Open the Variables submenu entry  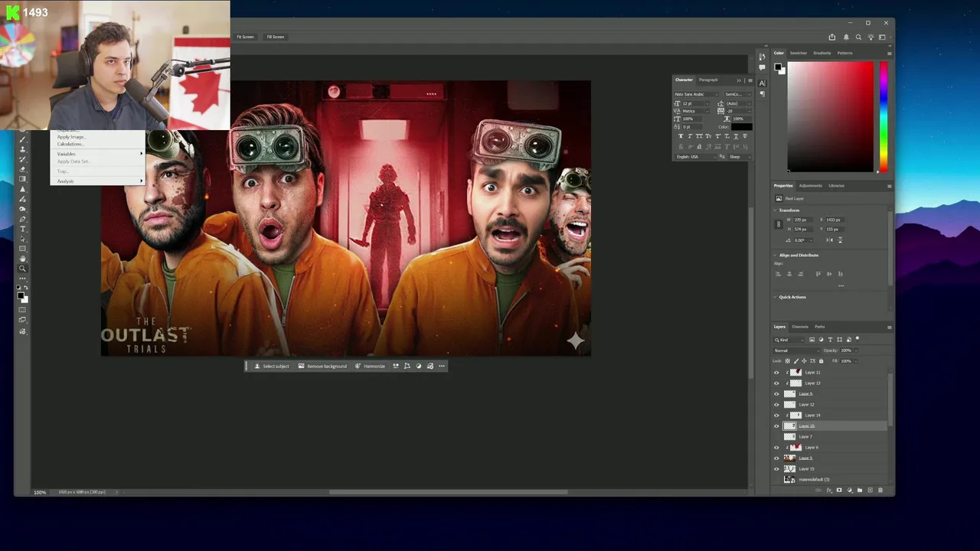[98, 154]
